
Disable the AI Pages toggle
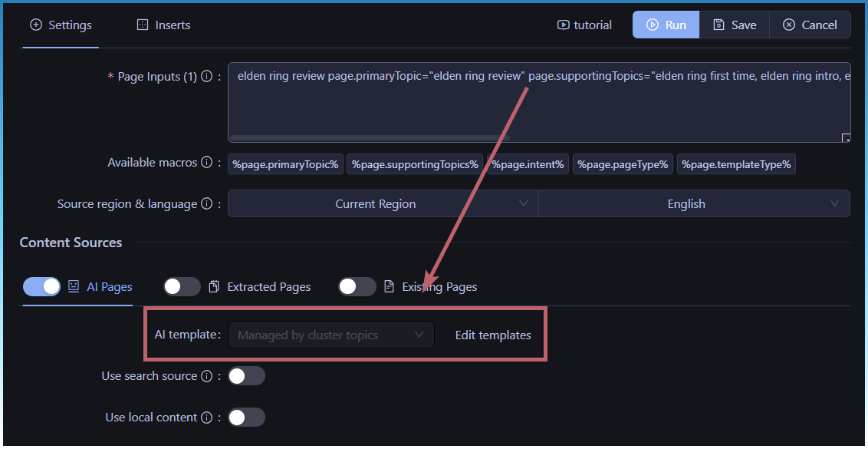coord(42,287)
